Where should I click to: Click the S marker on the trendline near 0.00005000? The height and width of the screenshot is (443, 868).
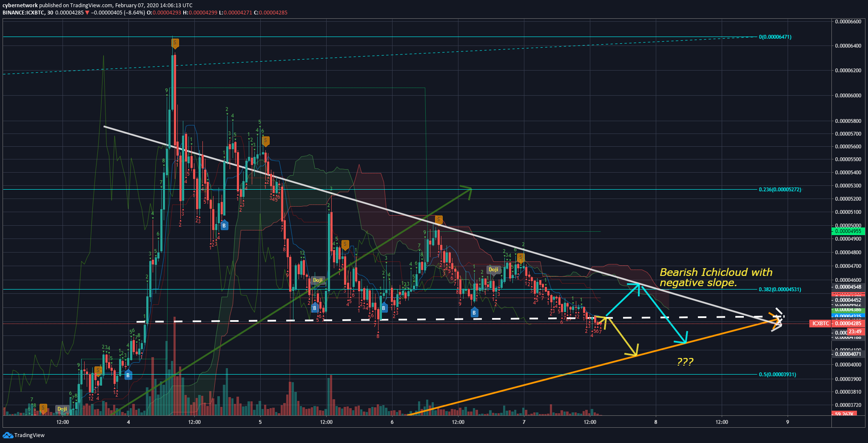(x=439, y=220)
